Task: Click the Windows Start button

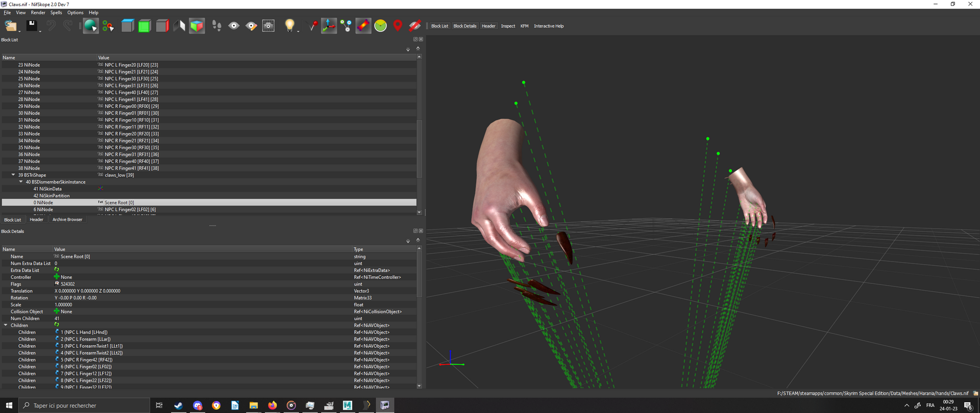Action: (9, 405)
